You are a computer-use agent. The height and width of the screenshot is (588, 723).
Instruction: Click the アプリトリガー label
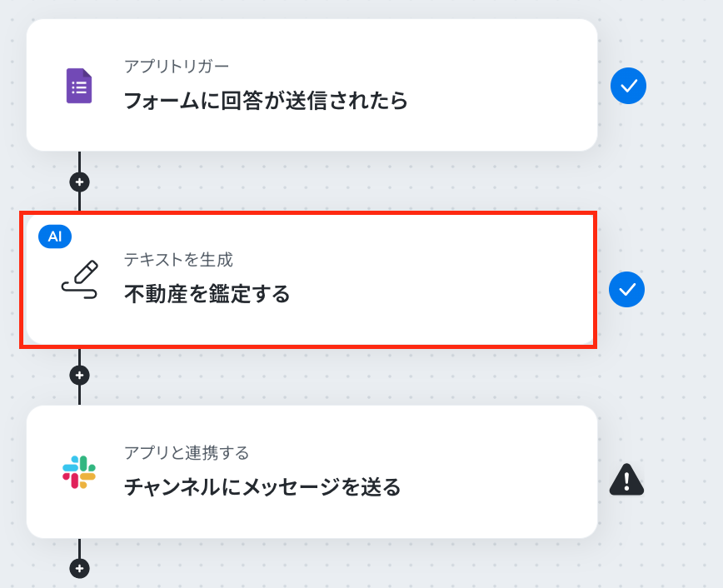[x=177, y=67]
